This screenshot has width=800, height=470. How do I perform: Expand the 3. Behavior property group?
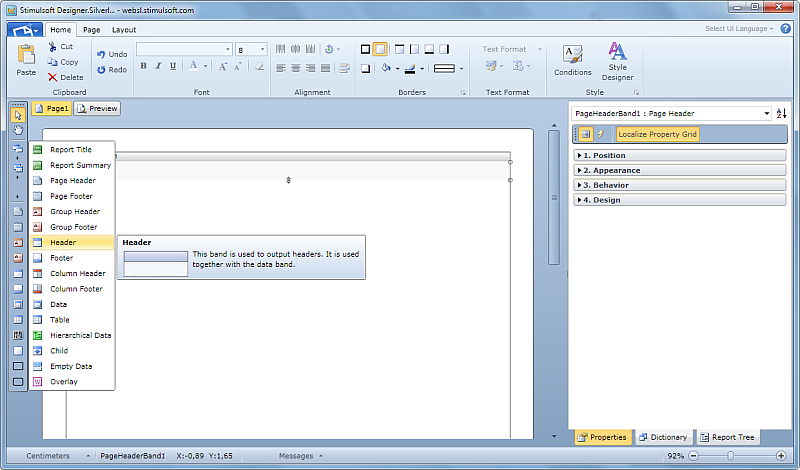pyautogui.click(x=680, y=185)
